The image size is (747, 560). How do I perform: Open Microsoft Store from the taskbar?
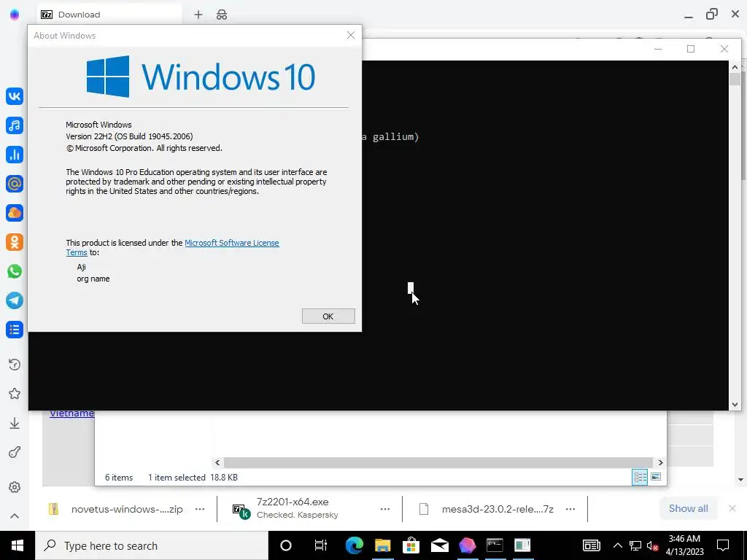(411, 545)
